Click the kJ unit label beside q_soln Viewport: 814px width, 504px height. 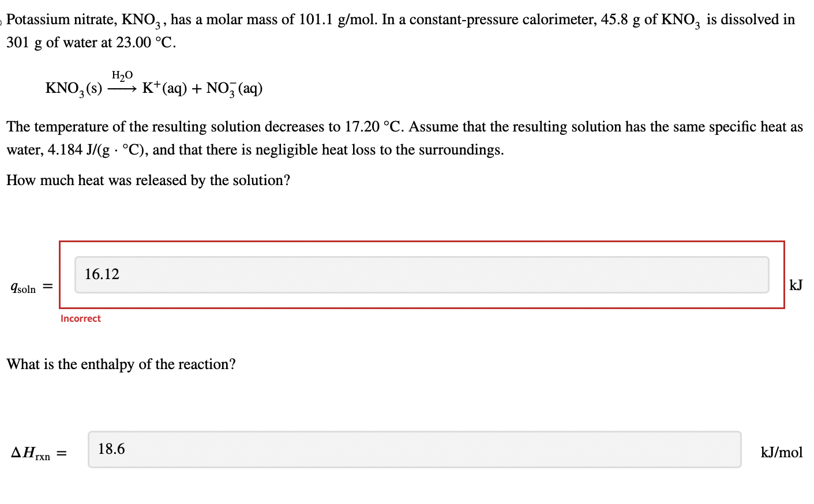coord(795,284)
